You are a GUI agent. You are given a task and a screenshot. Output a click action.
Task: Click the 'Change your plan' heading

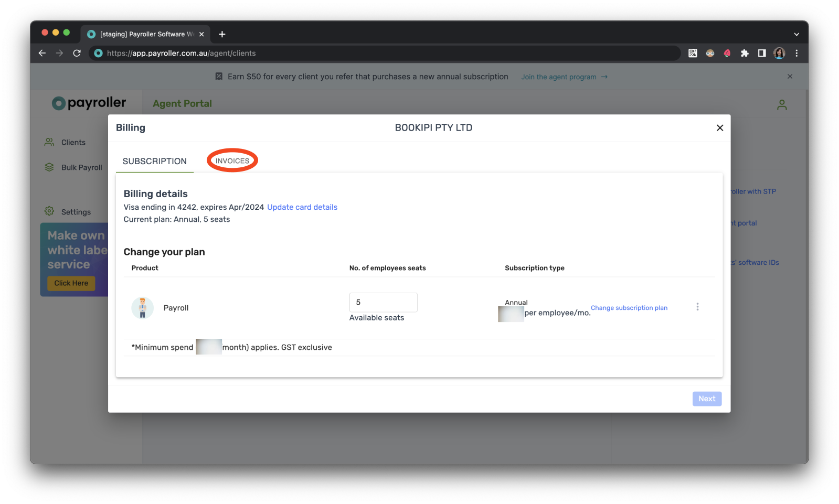click(x=164, y=252)
